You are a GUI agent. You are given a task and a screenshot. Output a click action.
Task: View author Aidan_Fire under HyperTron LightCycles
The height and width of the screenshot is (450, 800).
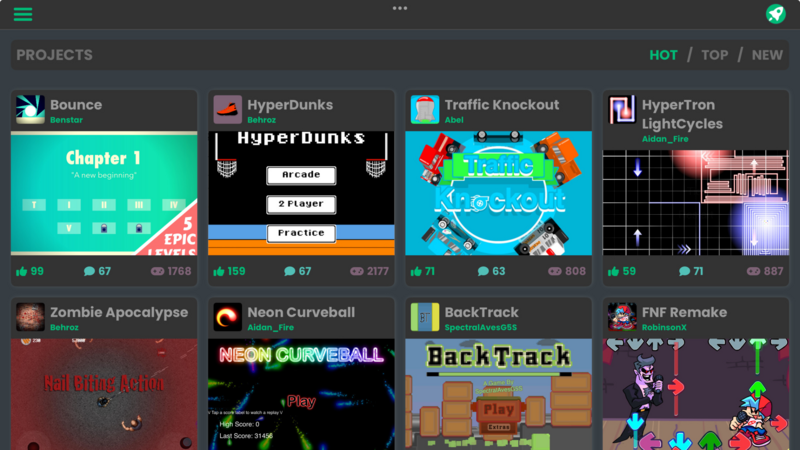coord(665,139)
